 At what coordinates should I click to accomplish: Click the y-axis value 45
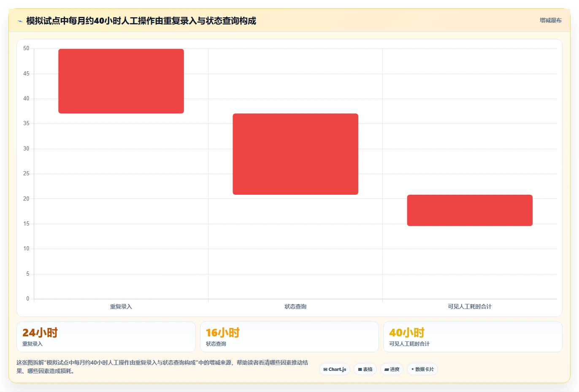click(26, 74)
